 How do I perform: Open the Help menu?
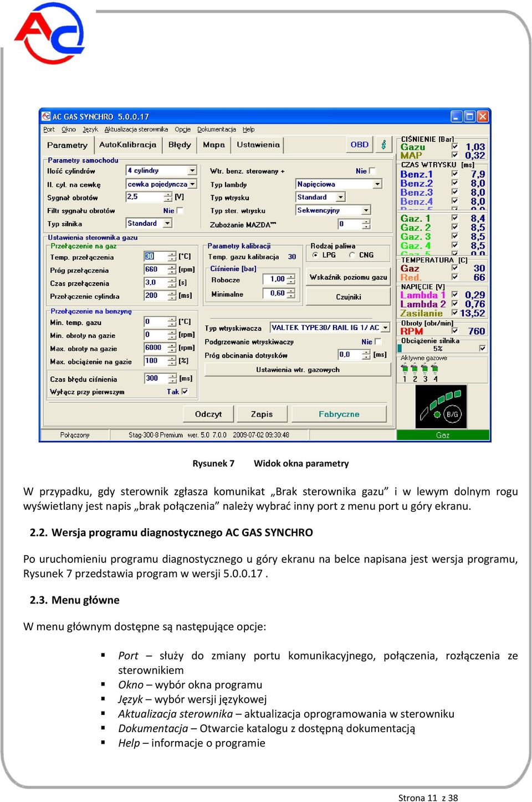pyautogui.click(x=249, y=129)
